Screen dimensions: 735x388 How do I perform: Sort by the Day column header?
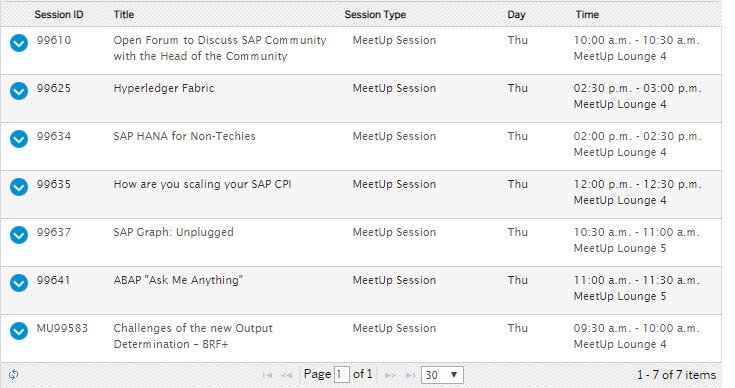coord(516,15)
